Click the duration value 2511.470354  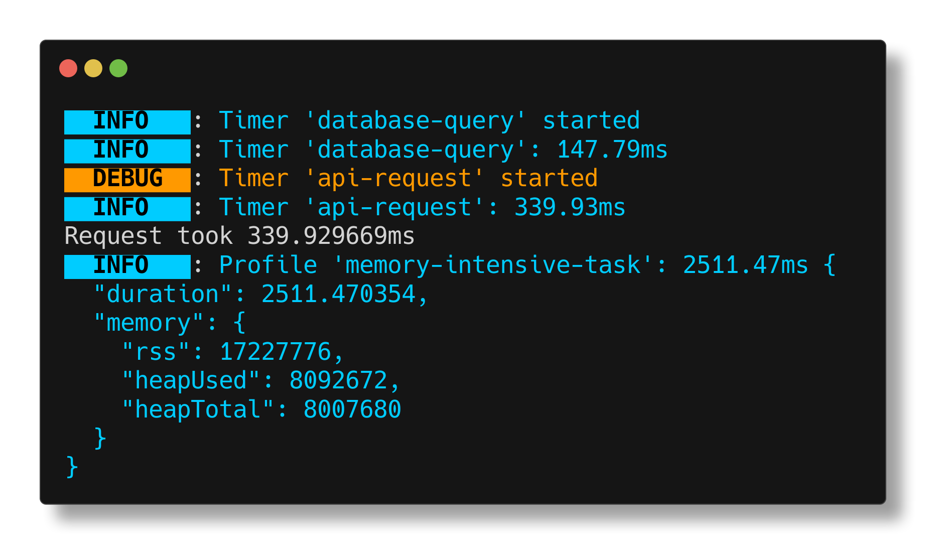coord(344,294)
